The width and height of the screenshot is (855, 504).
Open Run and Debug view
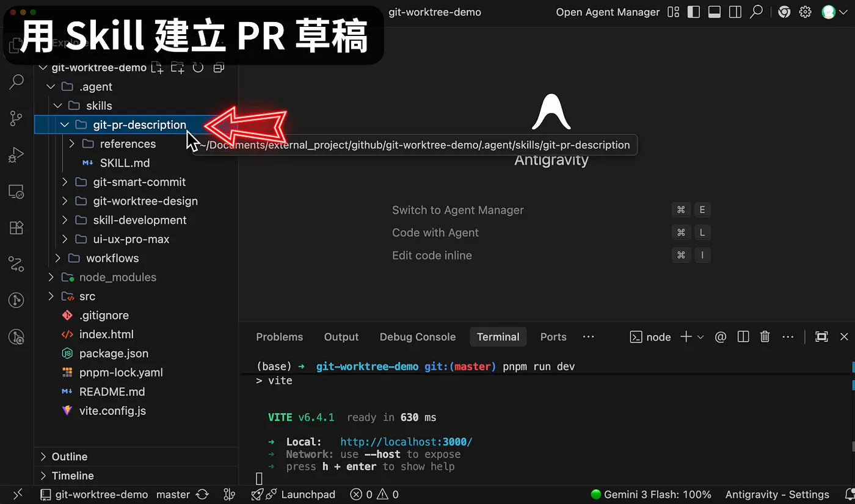tap(16, 155)
